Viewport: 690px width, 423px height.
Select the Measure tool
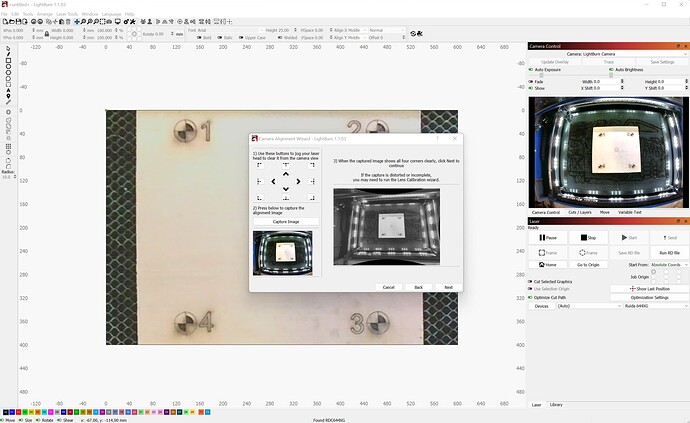8,102
